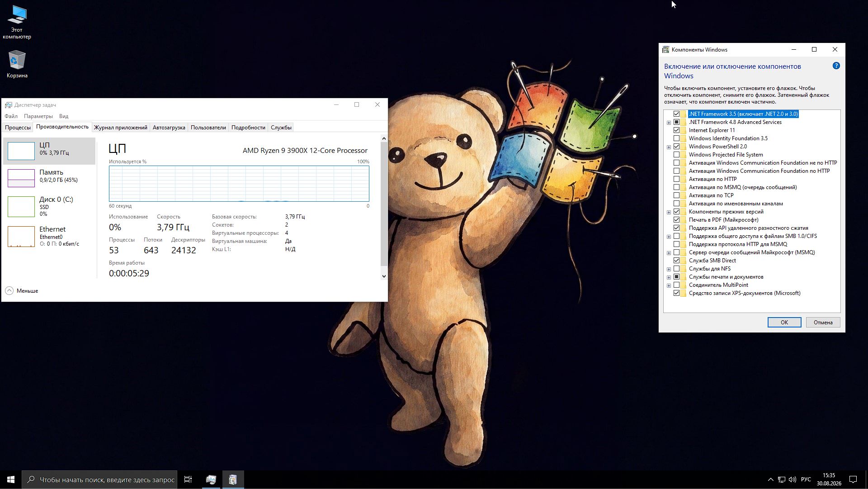Show hidden tray icons chevron
868x489 pixels.
pyautogui.click(x=770, y=480)
